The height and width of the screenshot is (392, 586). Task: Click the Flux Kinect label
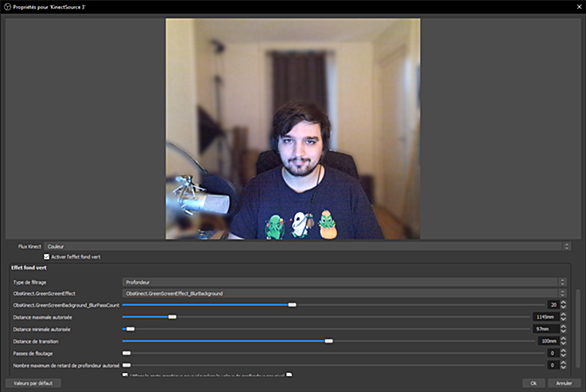(30, 247)
